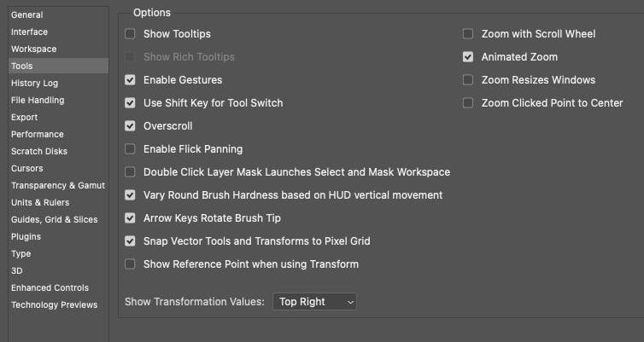Image resolution: width=644 pixels, height=342 pixels.
Task: Open Transparency & Gamut settings
Action: [x=56, y=185]
